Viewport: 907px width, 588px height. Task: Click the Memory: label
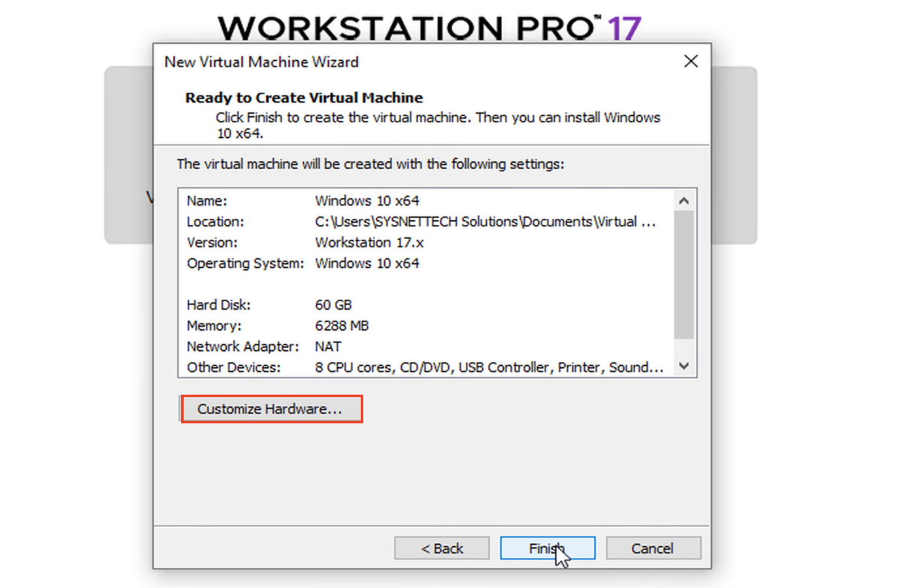click(214, 325)
